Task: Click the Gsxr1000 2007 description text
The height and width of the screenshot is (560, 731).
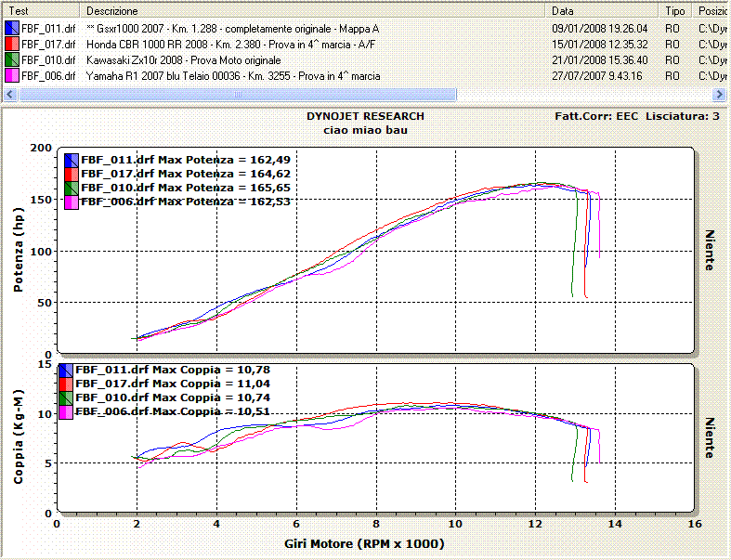Action: pyautogui.click(x=232, y=29)
